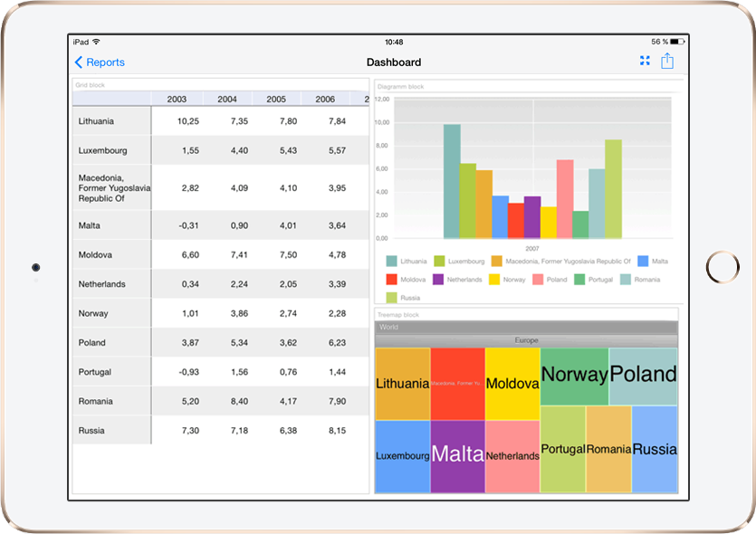Click the Poland legend color swatch
The width and height of the screenshot is (756, 534).
tap(538, 280)
